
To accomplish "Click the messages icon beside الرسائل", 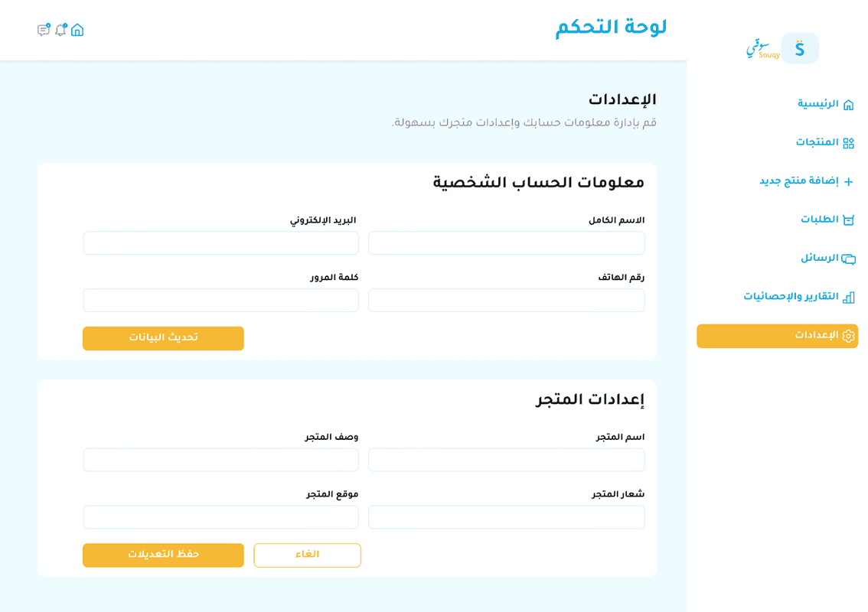I will (x=848, y=259).
